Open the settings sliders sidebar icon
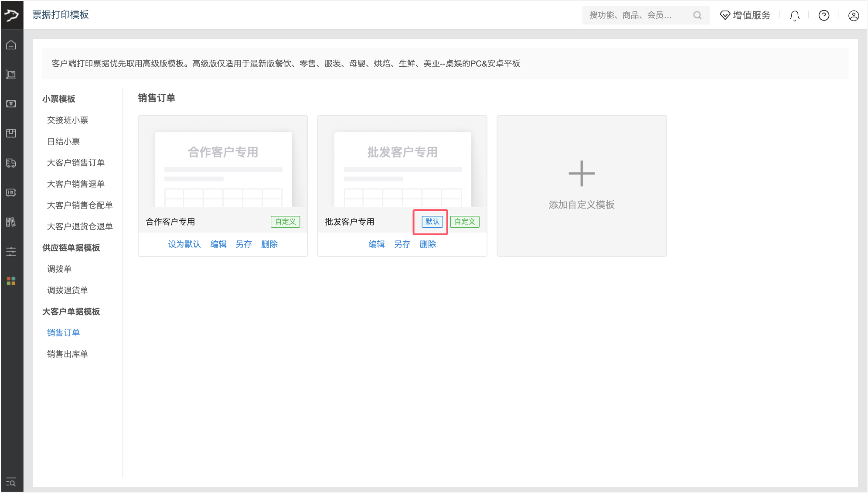The width and height of the screenshot is (868, 493). pos(11,251)
